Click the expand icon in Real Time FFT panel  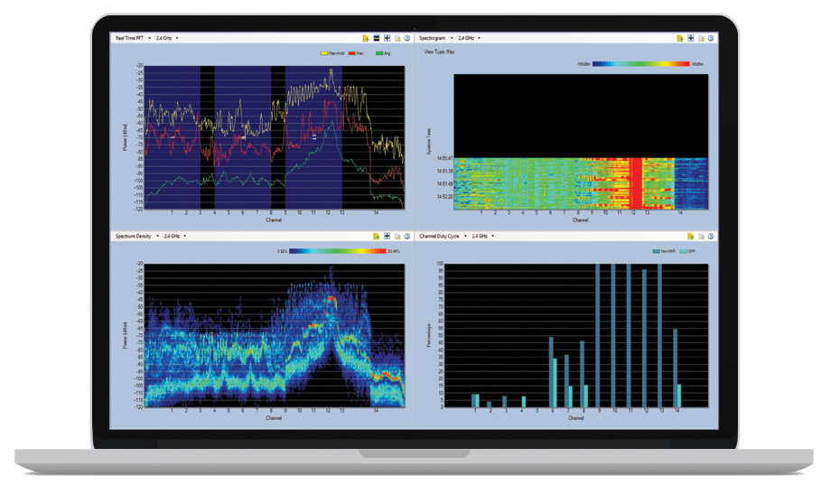tap(387, 38)
